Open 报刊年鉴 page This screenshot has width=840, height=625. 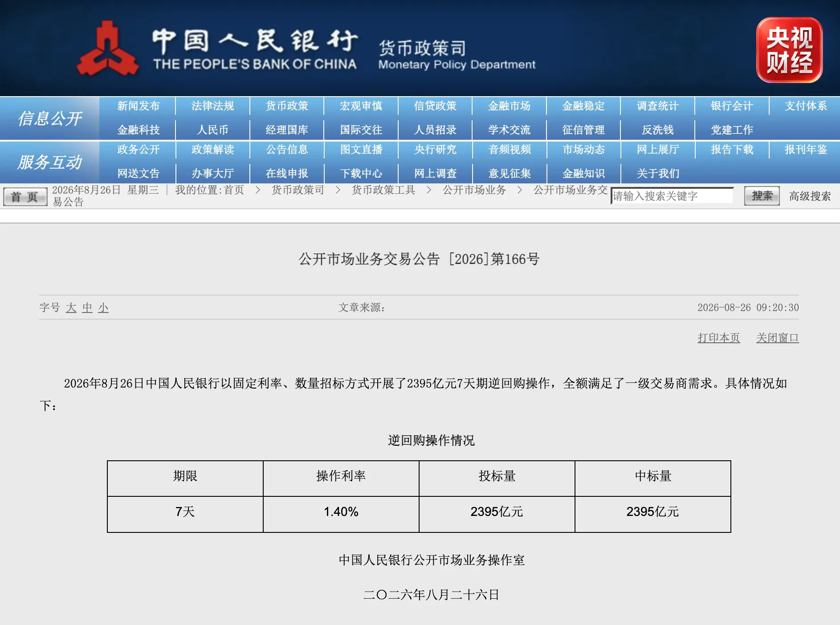coord(806,150)
